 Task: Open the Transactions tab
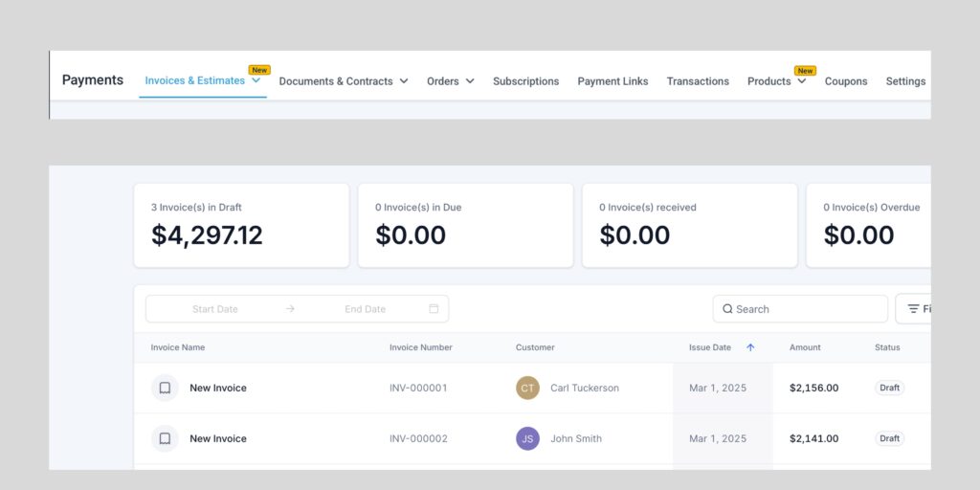698,81
